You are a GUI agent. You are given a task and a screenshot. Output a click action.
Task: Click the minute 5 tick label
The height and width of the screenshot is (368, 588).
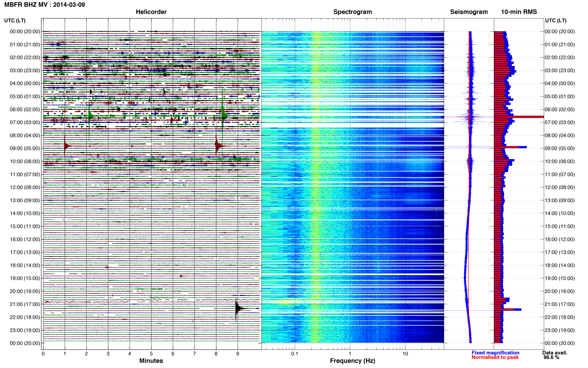point(151,354)
